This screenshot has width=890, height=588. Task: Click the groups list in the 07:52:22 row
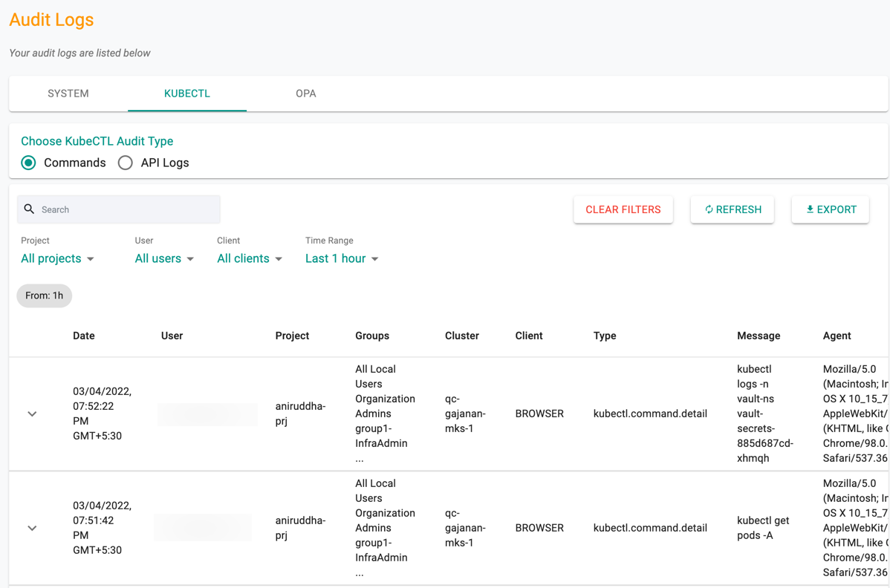point(386,414)
